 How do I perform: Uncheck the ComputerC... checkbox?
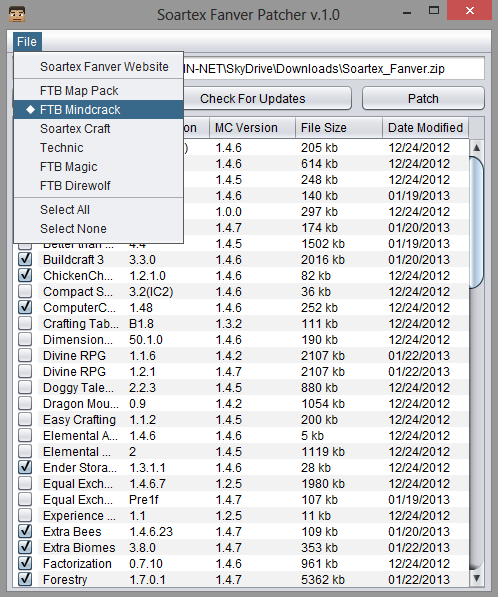[25, 307]
